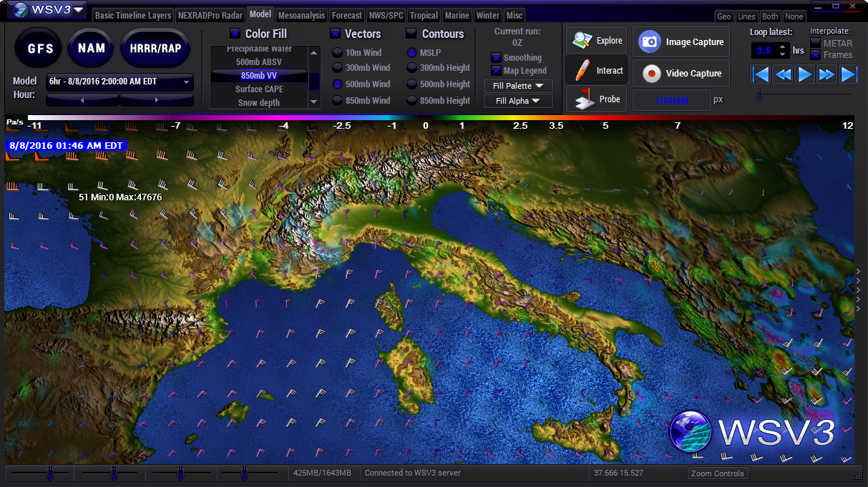Open the Winter tab
868x487 pixels.
click(x=488, y=16)
